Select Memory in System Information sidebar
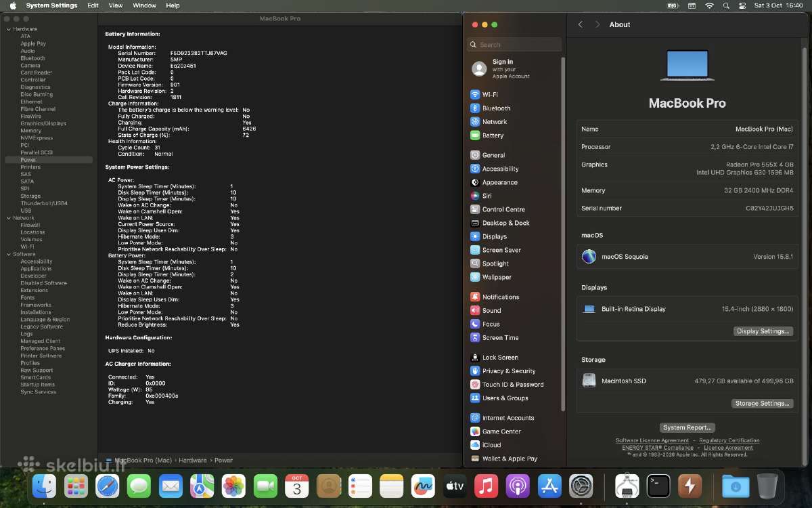Image resolution: width=812 pixels, height=508 pixels. click(x=30, y=131)
